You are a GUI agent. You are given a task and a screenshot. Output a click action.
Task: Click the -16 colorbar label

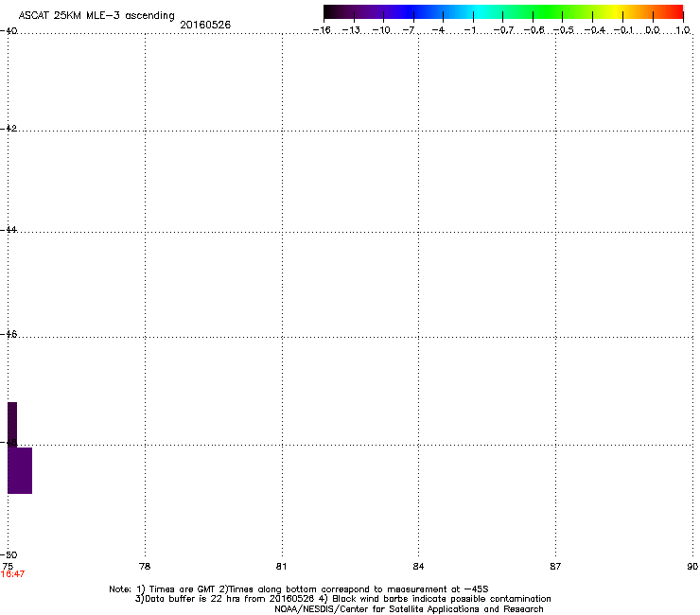(x=322, y=30)
